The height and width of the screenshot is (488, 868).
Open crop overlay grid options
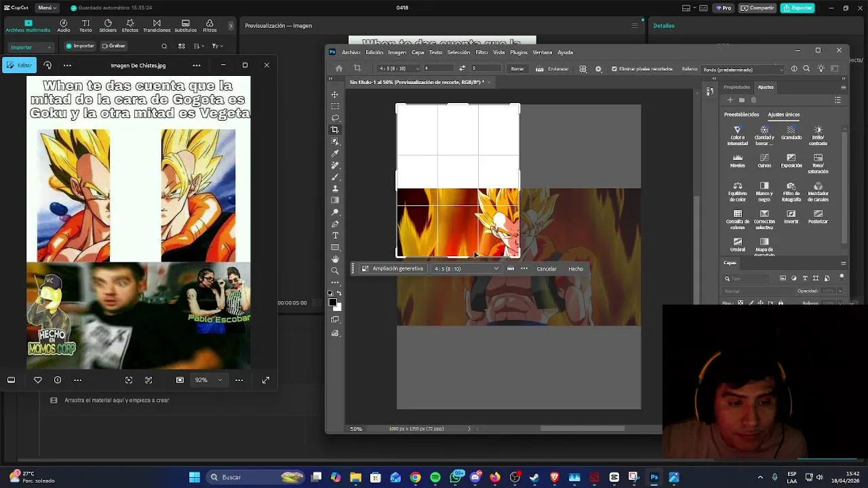pyautogui.click(x=583, y=68)
